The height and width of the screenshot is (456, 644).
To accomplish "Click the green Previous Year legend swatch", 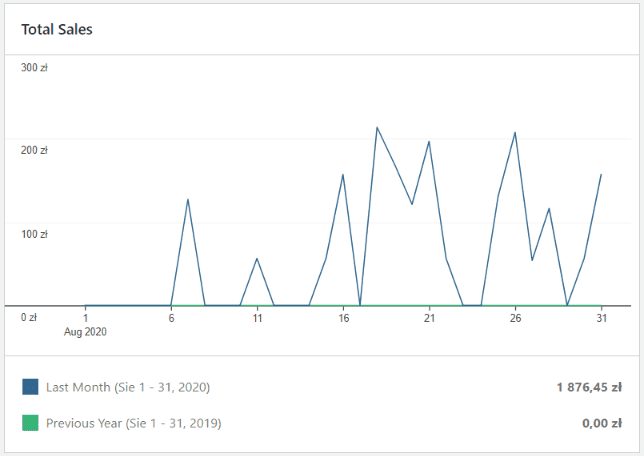I will (30, 423).
